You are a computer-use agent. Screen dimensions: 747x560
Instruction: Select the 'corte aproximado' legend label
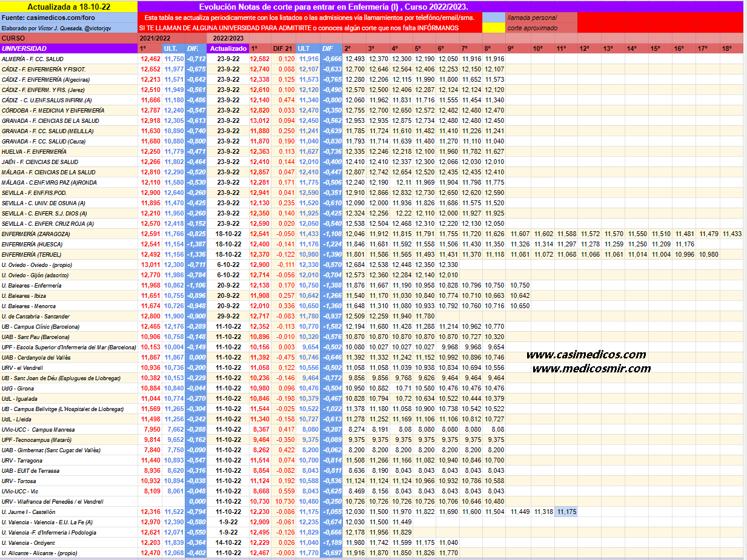[534, 28]
